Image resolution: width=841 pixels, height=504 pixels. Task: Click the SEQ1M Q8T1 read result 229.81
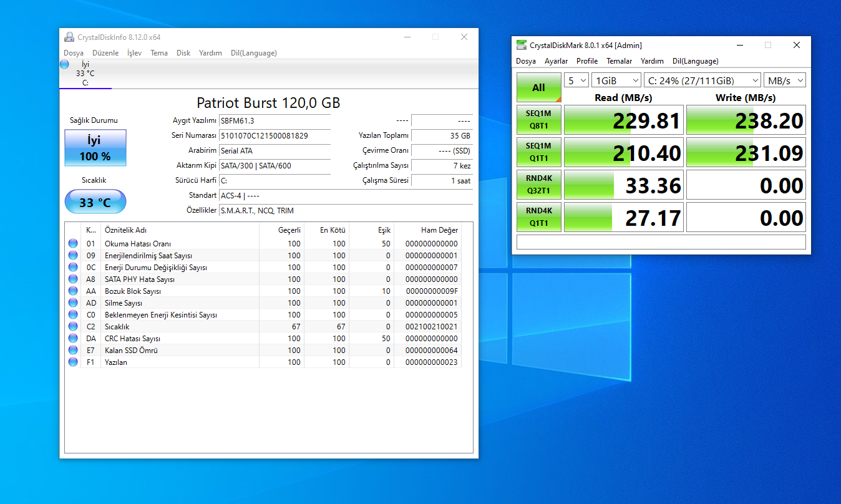(x=624, y=120)
